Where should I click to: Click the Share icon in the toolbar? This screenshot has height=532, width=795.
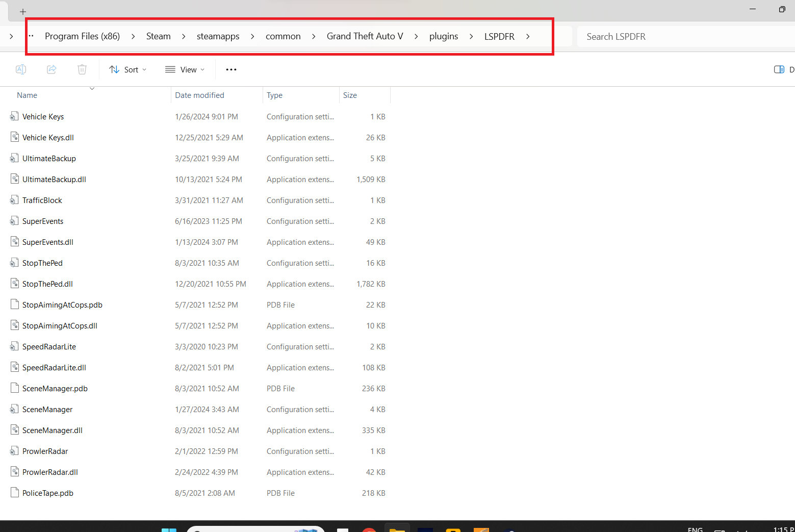point(52,69)
